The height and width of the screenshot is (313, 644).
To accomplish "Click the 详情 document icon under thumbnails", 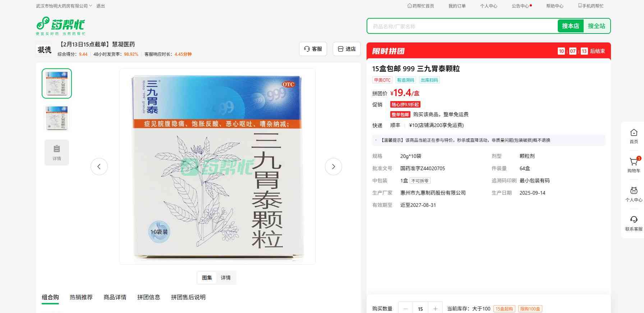I will click(x=57, y=153).
